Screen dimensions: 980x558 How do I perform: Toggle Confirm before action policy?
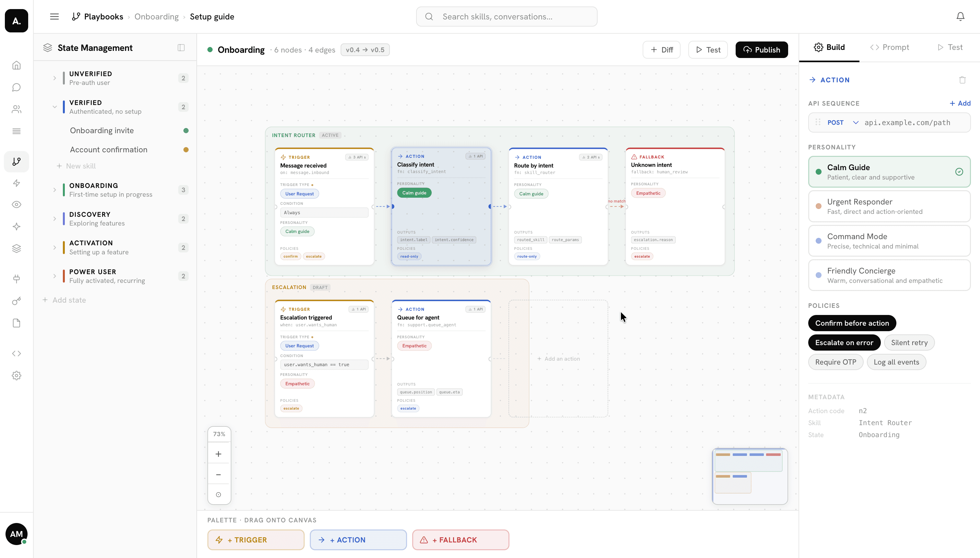[x=852, y=323]
